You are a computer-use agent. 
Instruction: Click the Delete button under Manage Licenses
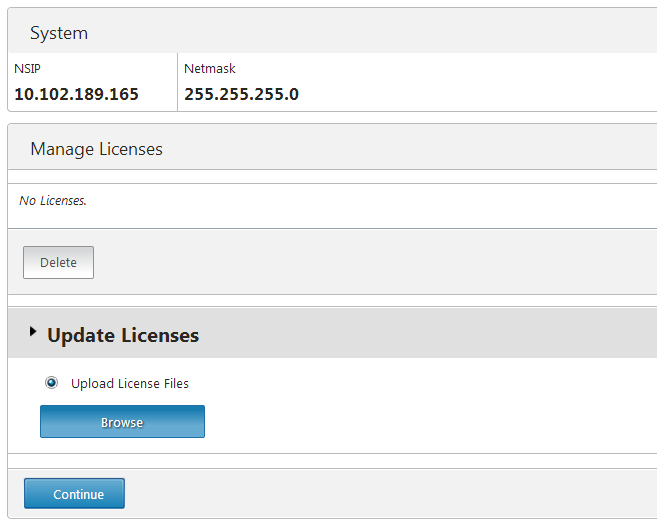pyautogui.click(x=58, y=263)
